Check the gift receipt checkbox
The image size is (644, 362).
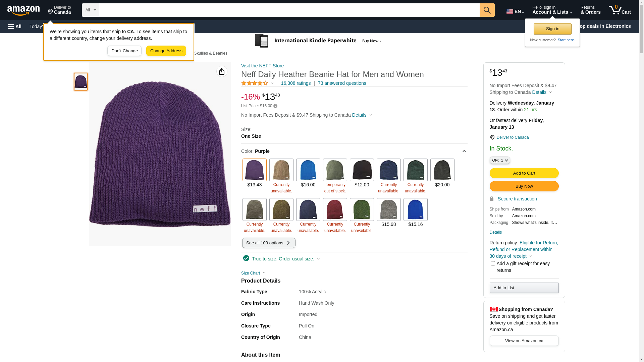pyautogui.click(x=493, y=263)
